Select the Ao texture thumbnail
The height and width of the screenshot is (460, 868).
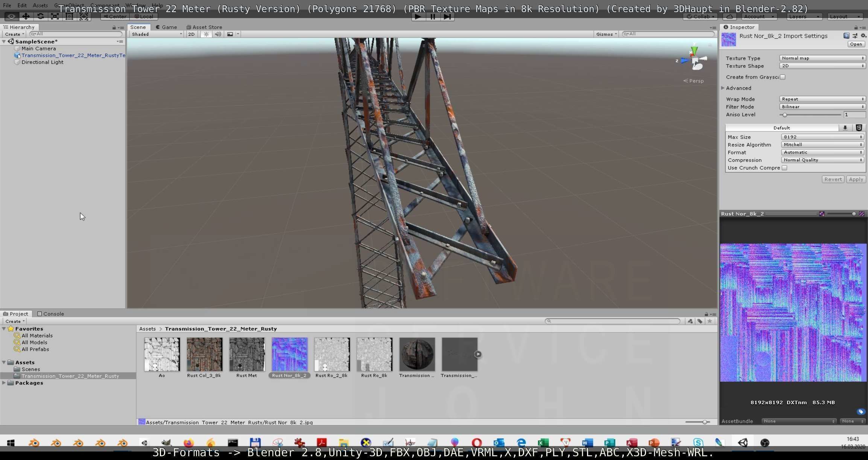(162, 354)
